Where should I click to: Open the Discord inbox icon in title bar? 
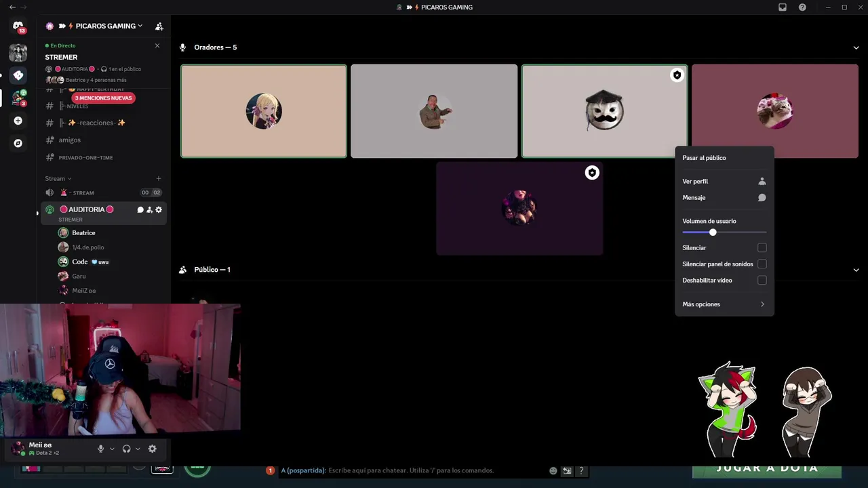(783, 7)
